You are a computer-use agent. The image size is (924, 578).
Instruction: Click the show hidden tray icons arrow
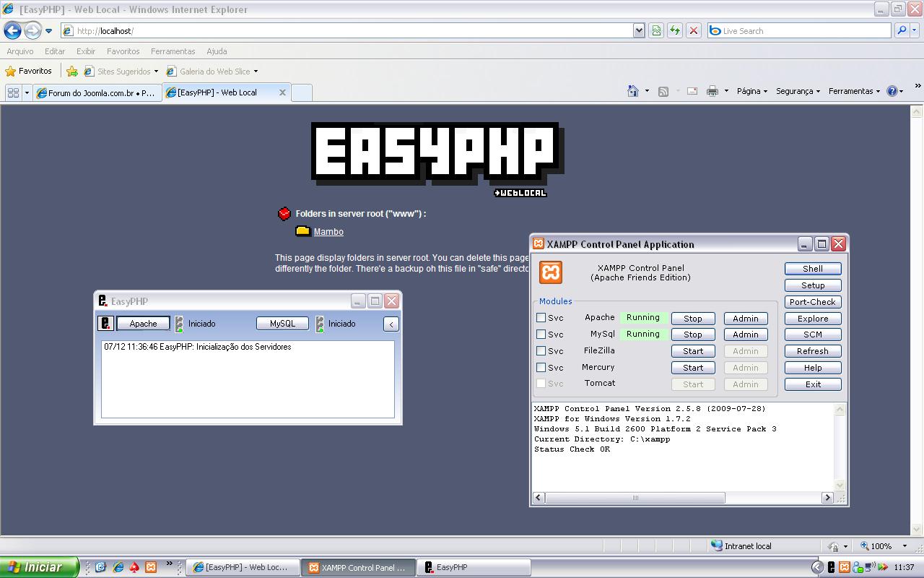817,567
